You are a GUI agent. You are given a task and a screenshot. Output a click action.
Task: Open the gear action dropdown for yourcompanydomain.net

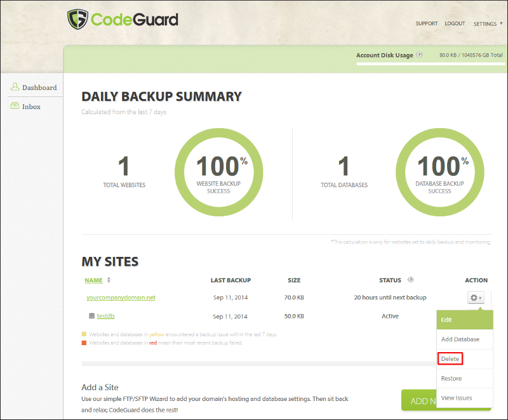click(x=476, y=298)
